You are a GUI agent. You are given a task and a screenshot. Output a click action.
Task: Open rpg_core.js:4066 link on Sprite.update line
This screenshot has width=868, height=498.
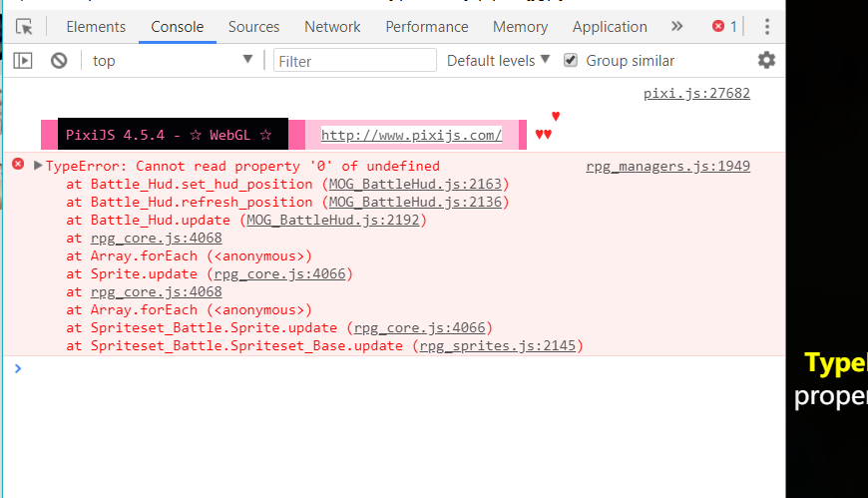click(279, 274)
